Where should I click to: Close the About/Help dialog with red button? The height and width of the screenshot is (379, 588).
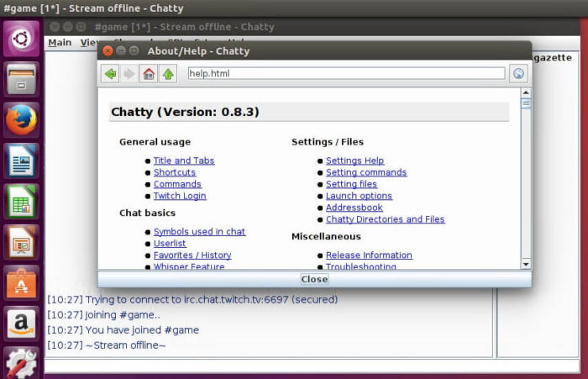[x=108, y=50]
